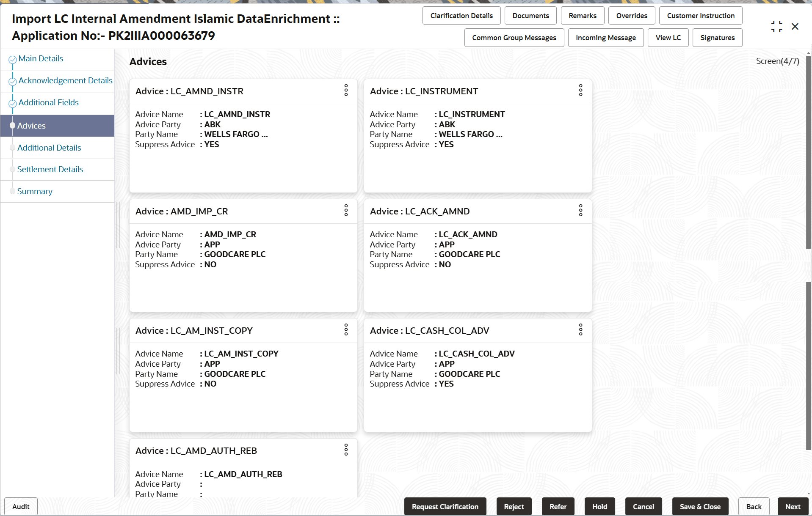Click WELLS FARGO party name in LC_INSTRUMENT card

coord(470,134)
